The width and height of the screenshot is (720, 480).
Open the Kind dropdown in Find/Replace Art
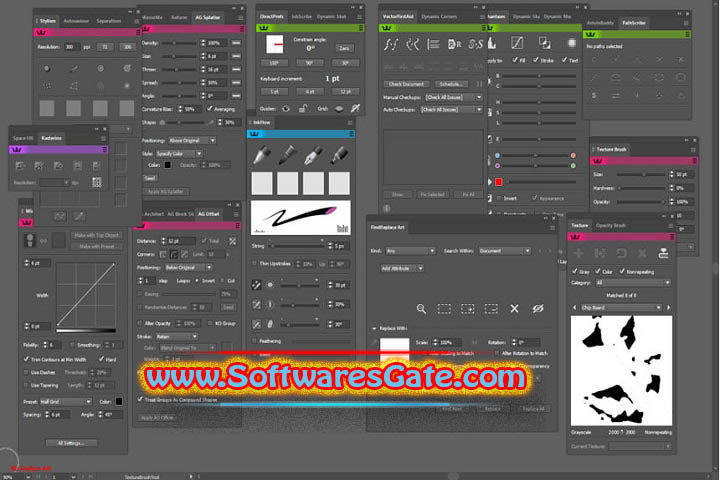[x=410, y=251]
